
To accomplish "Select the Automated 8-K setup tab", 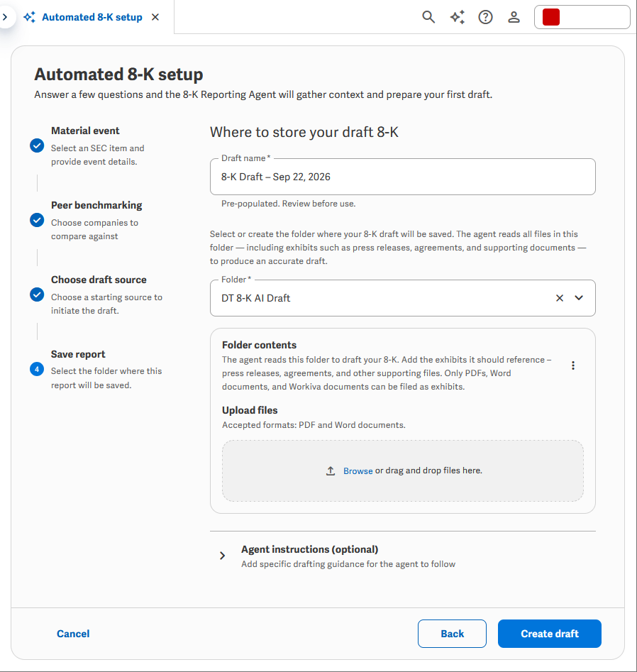I will click(83, 17).
